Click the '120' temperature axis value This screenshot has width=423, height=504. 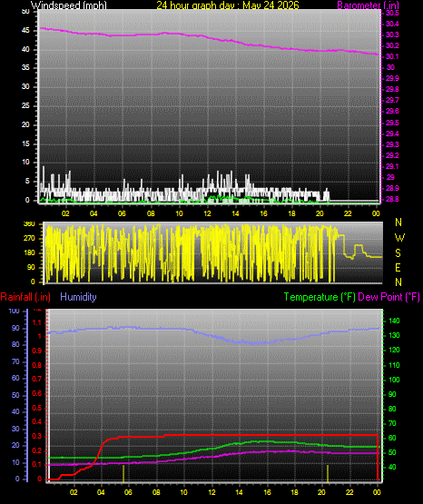394,350
